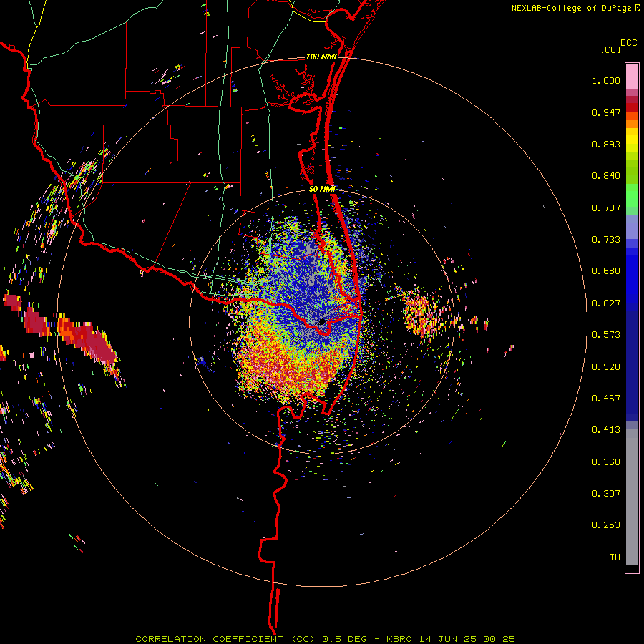Click the pink segment at the top of the color bar
This screenshot has width=644, height=644.
[632, 77]
